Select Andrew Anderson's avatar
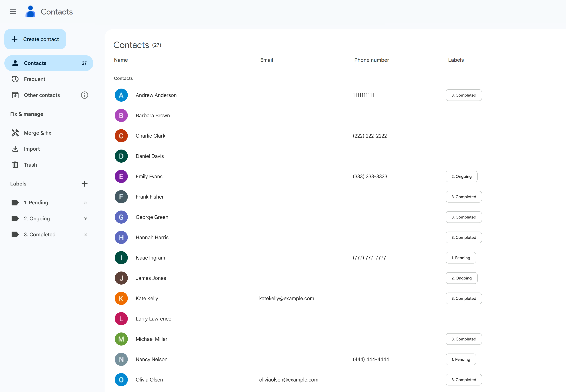This screenshot has height=392, width=566. pos(121,95)
